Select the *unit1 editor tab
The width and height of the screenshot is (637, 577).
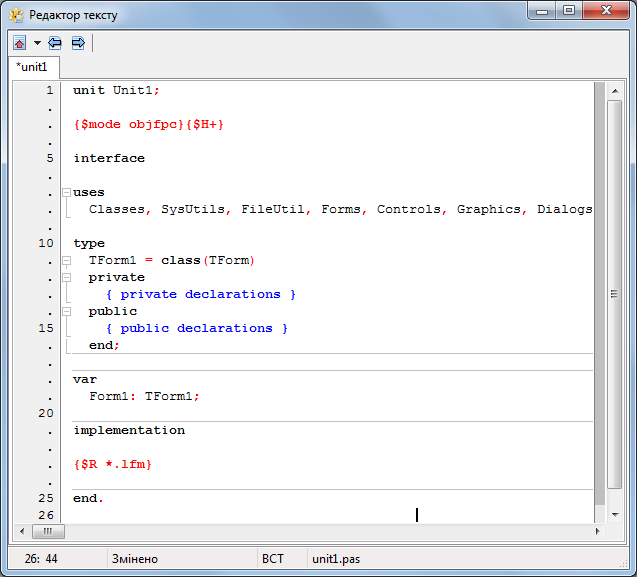pos(33,68)
